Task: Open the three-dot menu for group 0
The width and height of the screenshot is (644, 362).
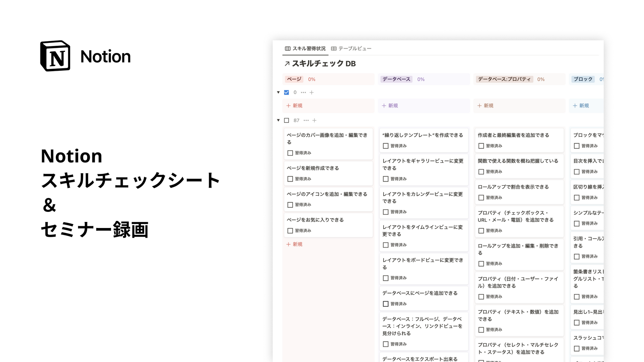Action: (x=303, y=92)
